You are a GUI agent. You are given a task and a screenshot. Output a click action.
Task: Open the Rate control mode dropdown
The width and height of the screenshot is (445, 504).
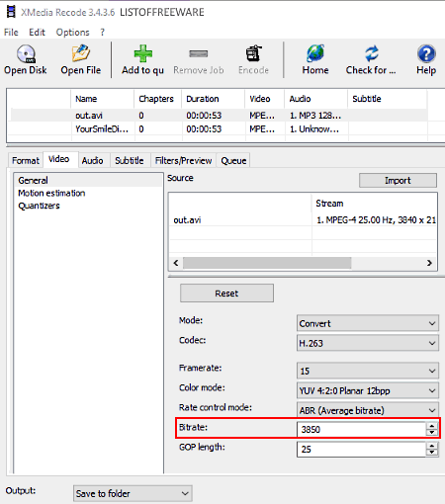click(368, 410)
